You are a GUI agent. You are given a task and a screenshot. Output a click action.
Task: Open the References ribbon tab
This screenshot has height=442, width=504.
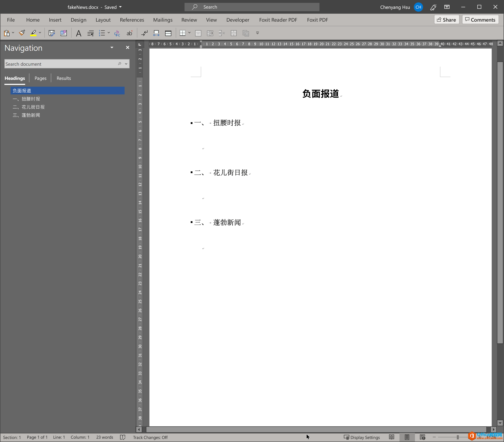(132, 20)
